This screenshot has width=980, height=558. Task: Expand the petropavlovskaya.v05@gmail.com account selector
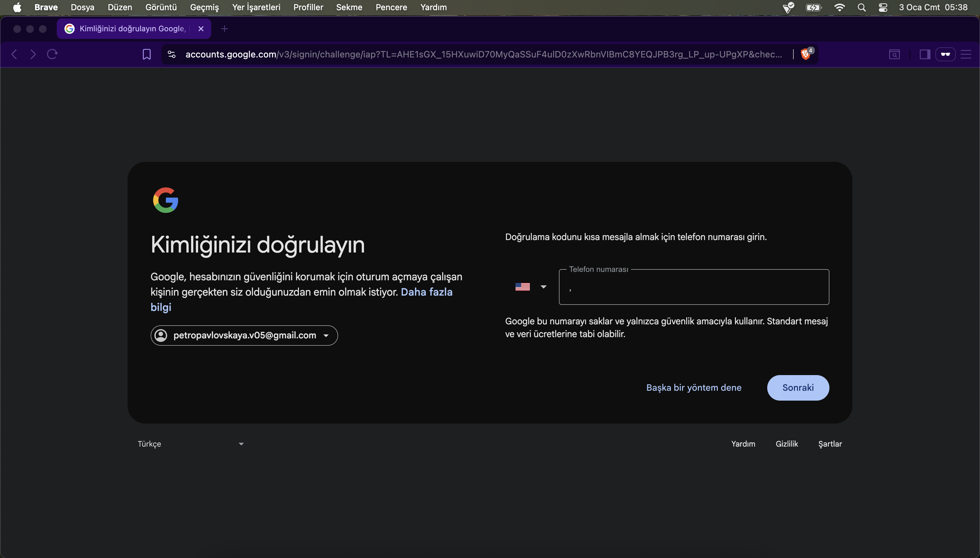[244, 335]
